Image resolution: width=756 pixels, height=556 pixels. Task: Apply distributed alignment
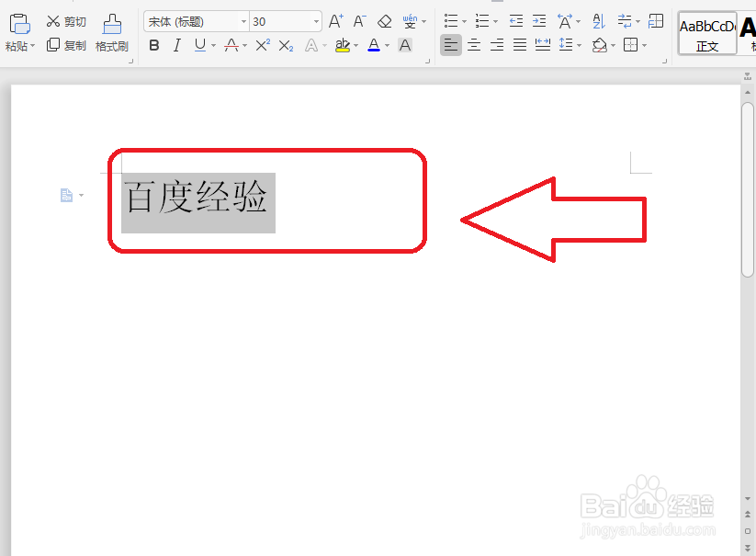543,45
